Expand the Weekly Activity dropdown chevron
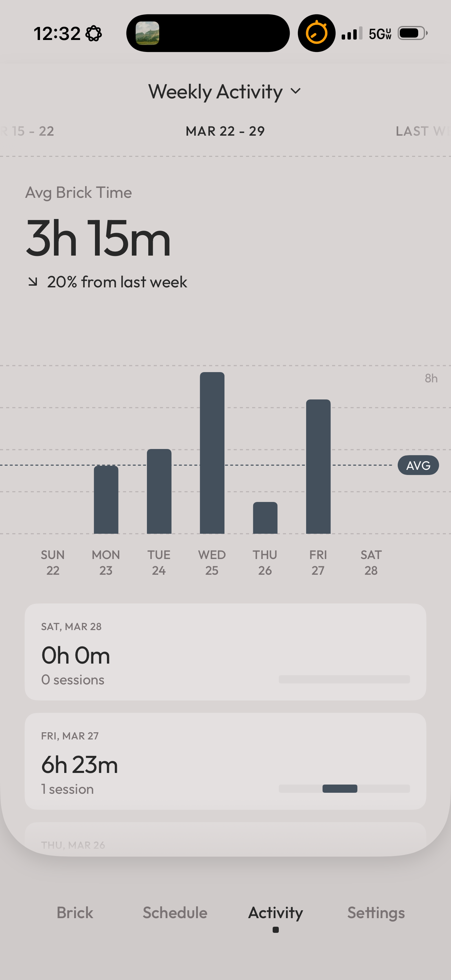This screenshot has height=980, width=451. 296,91
